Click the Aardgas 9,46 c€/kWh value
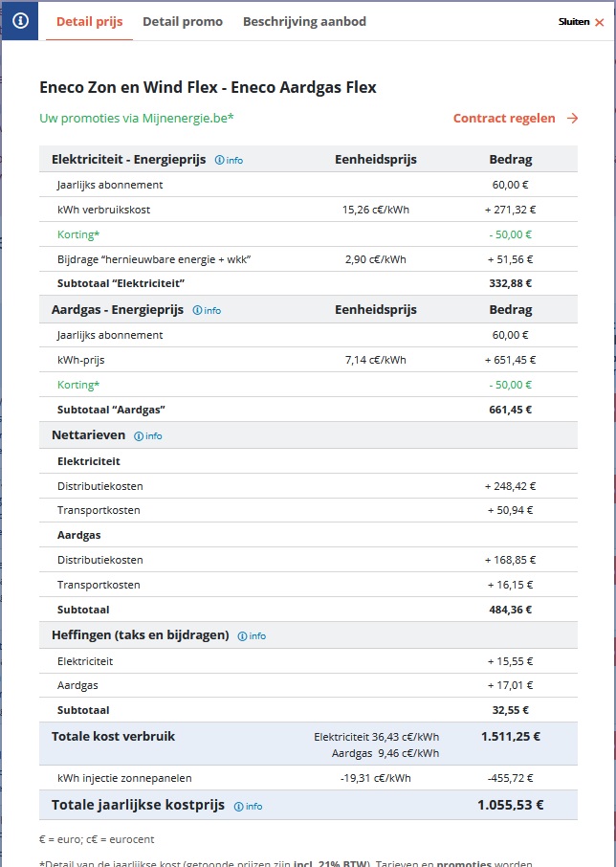This screenshot has width=616, height=867. coord(385,754)
